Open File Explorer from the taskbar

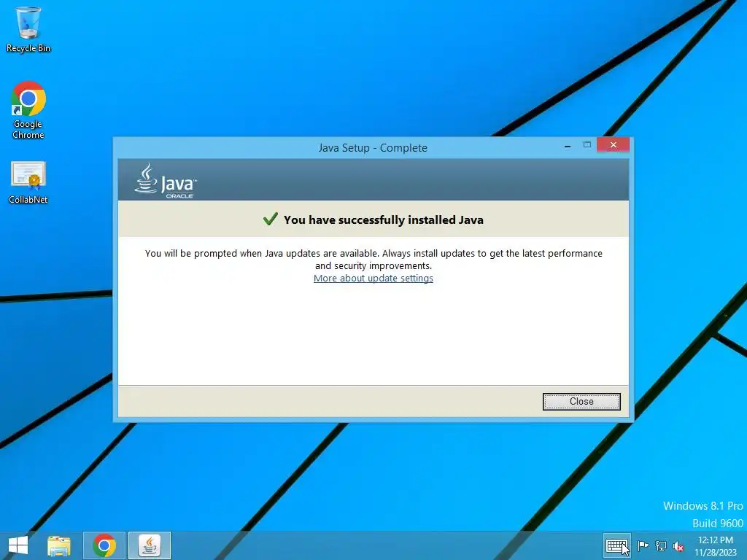[59, 545]
